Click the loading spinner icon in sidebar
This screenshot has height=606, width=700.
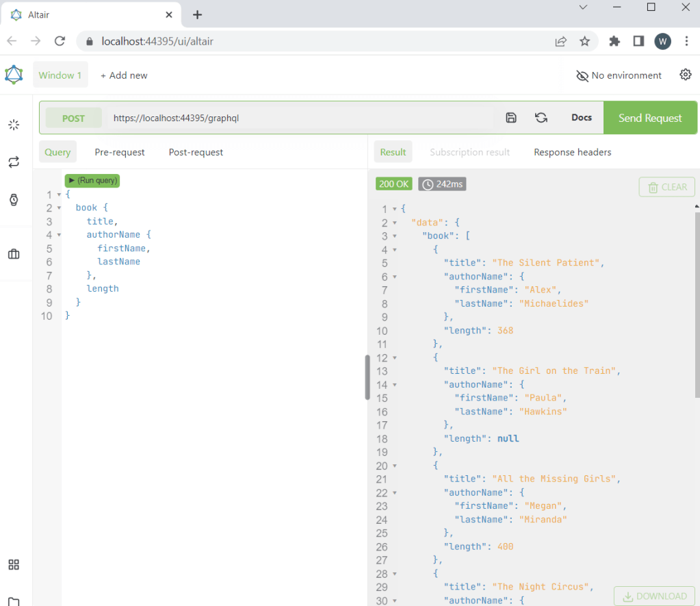click(14, 125)
